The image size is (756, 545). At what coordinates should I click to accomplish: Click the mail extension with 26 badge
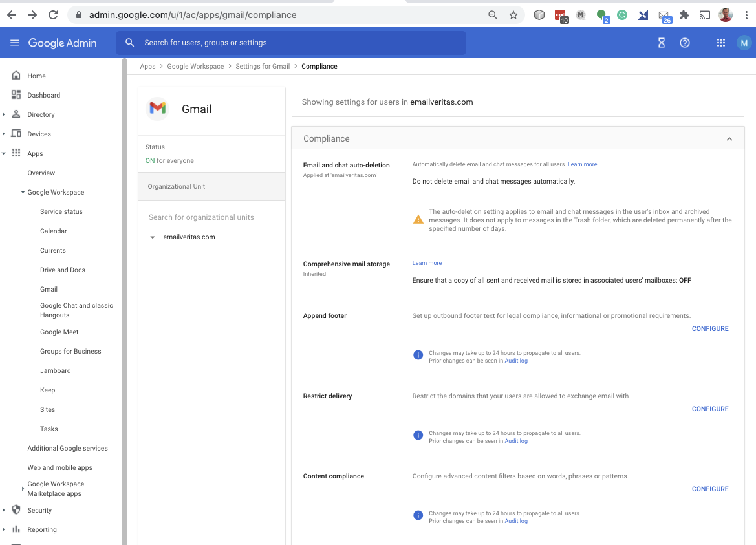click(665, 16)
